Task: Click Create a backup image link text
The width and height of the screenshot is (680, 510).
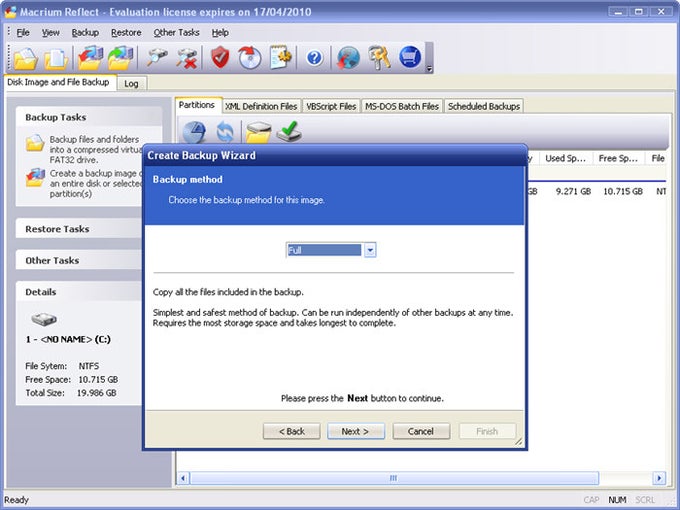Action: click(x=95, y=183)
